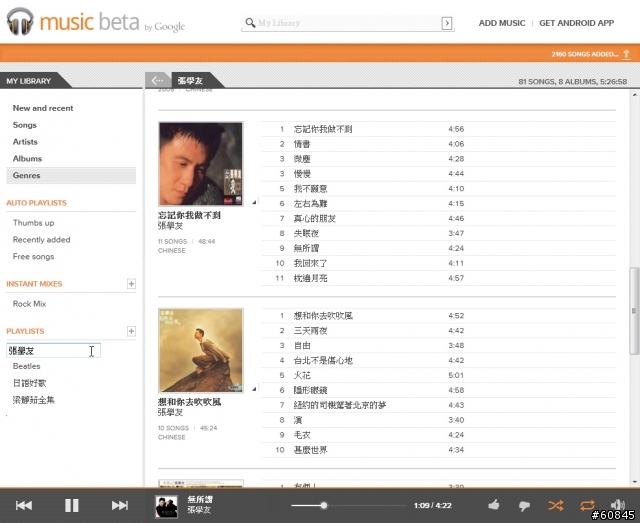
Task: Skip to next track
Action: point(120,505)
